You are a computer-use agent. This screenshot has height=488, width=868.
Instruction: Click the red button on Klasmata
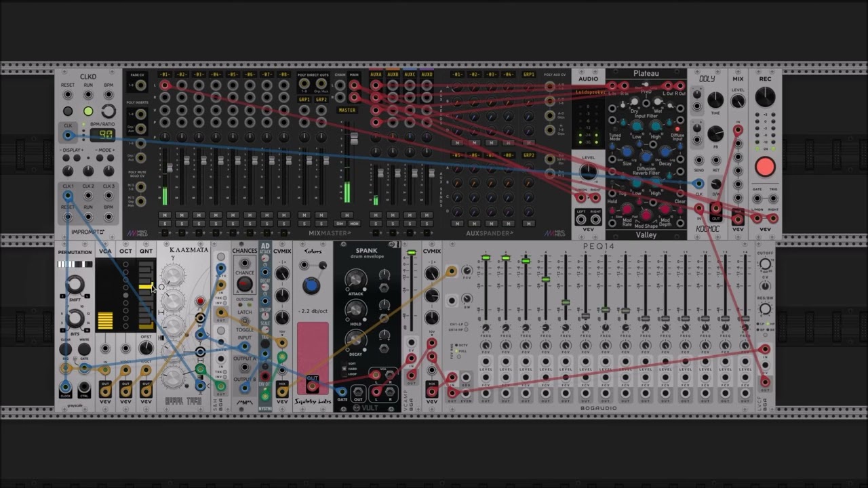[200, 301]
